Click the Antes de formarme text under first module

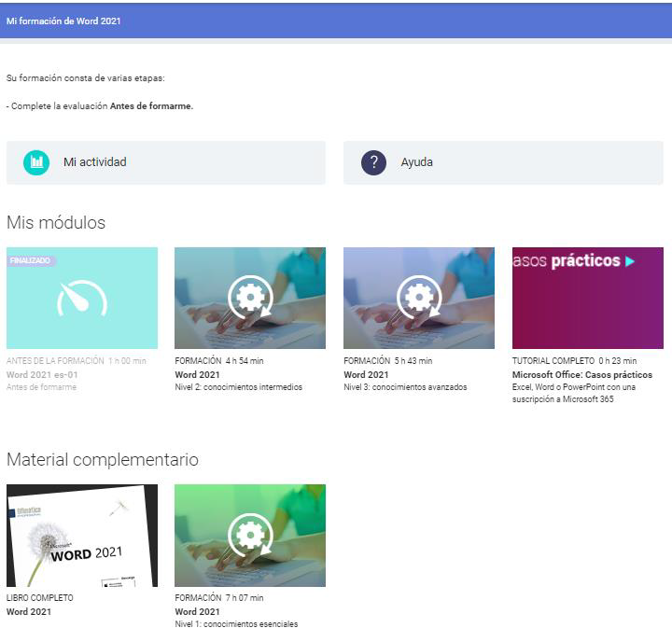tap(41, 387)
